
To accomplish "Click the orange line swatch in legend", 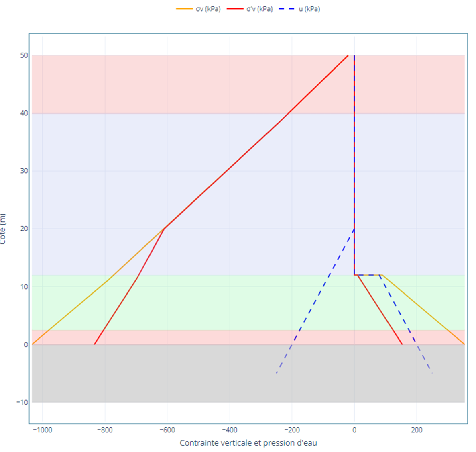I will [x=184, y=9].
